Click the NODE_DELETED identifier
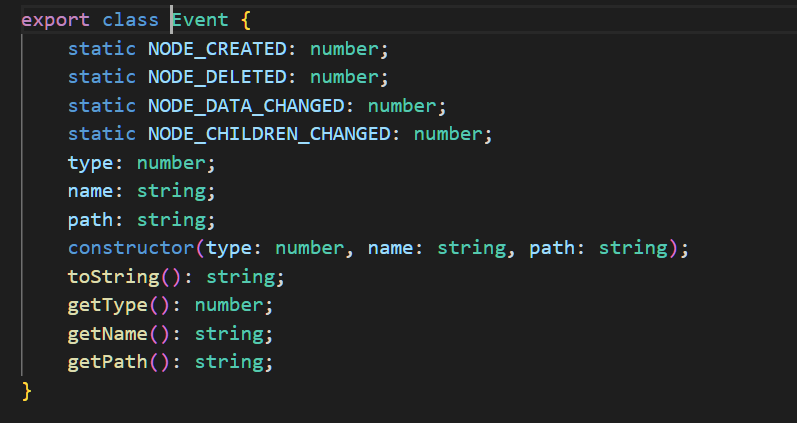 (223, 77)
